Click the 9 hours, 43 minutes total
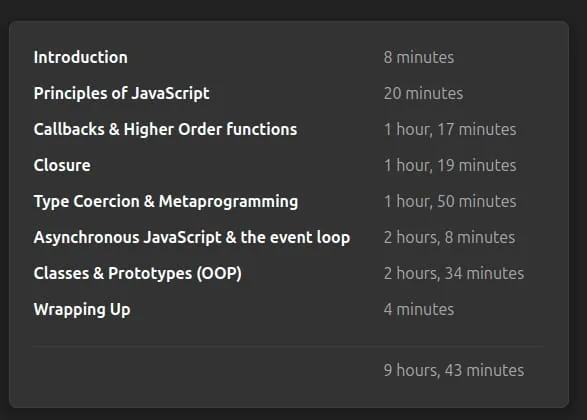The image size is (587, 420). pos(454,370)
